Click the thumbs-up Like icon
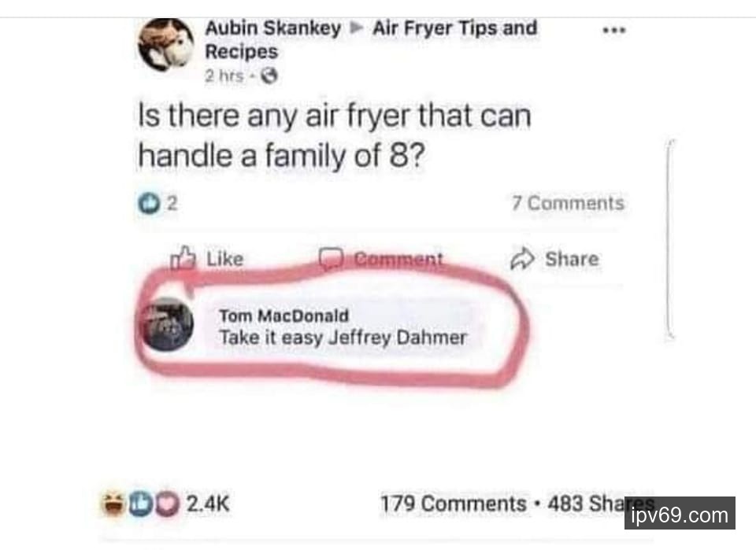This screenshot has height=550, width=756. point(183,257)
